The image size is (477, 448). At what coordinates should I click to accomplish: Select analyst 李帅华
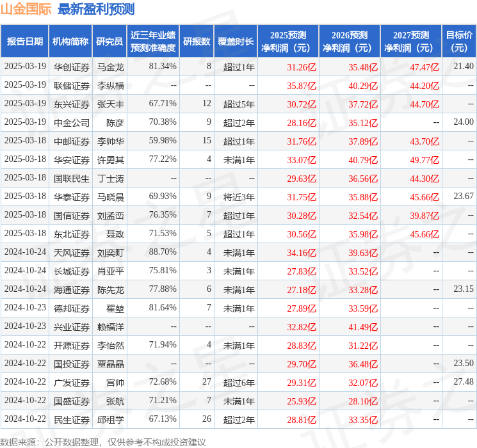[110, 141]
